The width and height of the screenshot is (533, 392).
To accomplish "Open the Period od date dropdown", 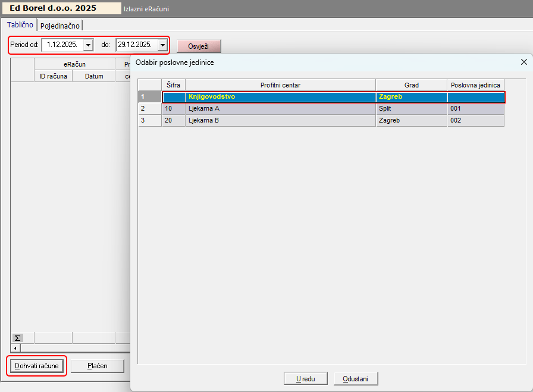I will coord(88,45).
